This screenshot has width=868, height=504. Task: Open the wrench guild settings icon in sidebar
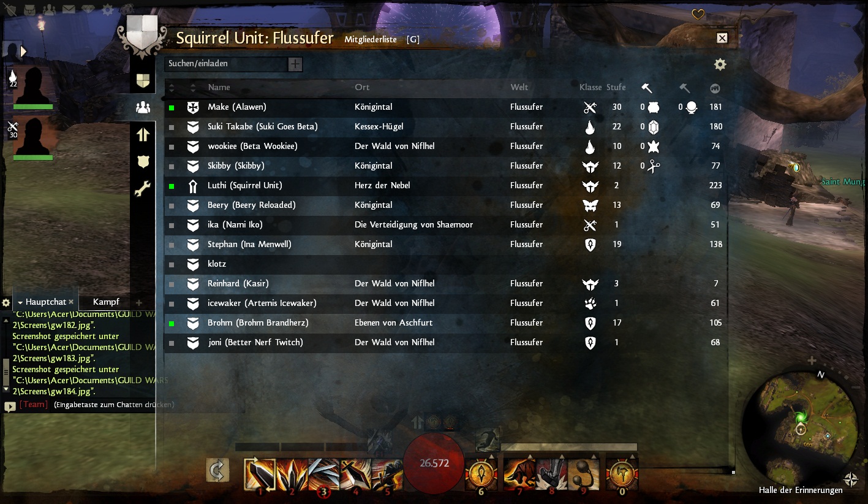point(143,189)
